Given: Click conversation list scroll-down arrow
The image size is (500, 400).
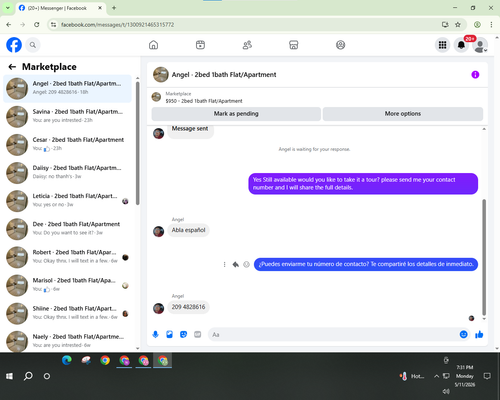Looking at the screenshot, I should pyautogui.click(x=137, y=348).
